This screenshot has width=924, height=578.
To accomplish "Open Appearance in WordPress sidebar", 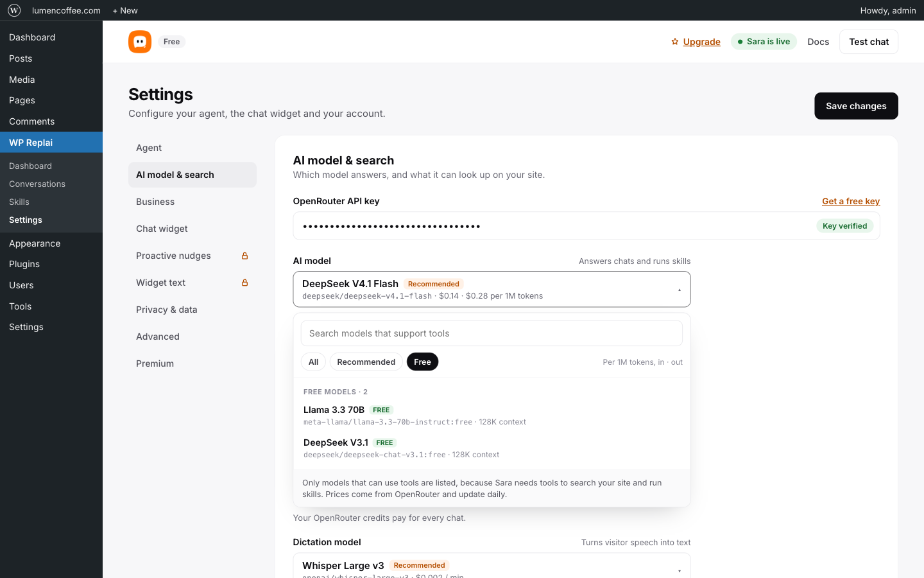I will click(51, 243).
